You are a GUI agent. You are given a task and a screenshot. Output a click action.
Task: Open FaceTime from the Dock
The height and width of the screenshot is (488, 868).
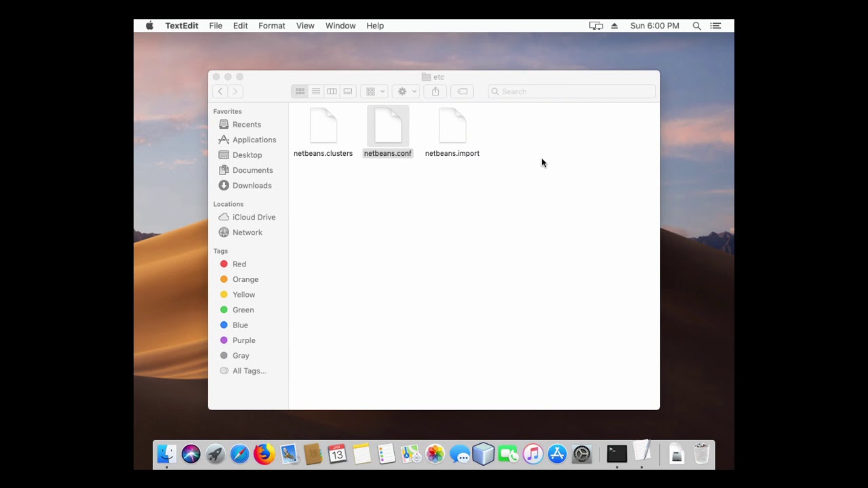tap(508, 454)
